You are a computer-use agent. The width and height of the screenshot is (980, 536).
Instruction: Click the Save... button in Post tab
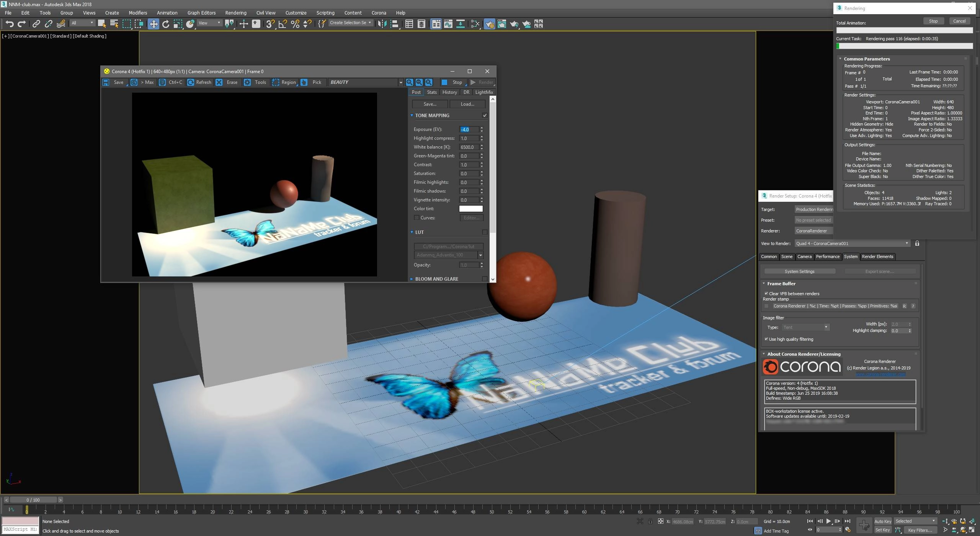[x=430, y=104]
